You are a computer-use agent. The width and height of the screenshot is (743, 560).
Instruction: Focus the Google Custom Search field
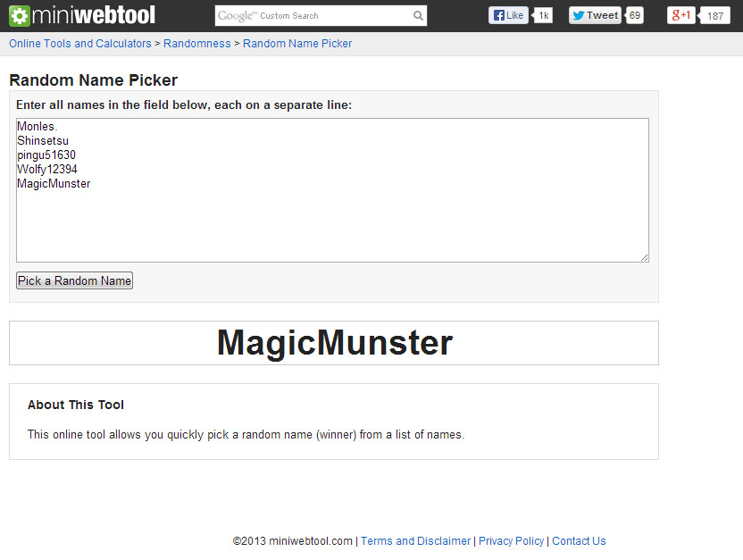pyautogui.click(x=313, y=16)
